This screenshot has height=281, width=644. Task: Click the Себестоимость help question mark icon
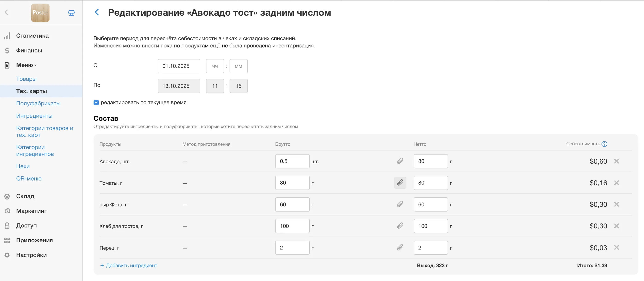(x=604, y=144)
